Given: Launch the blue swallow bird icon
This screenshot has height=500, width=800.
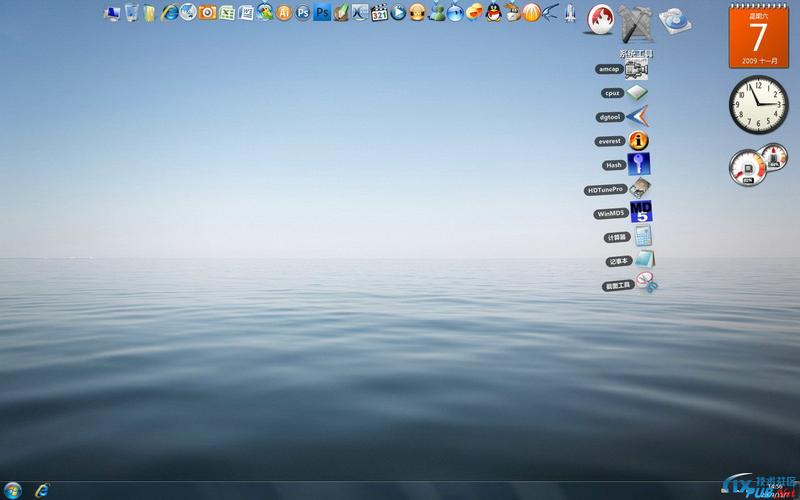Looking at the screenshot, I should pos(551,12).
